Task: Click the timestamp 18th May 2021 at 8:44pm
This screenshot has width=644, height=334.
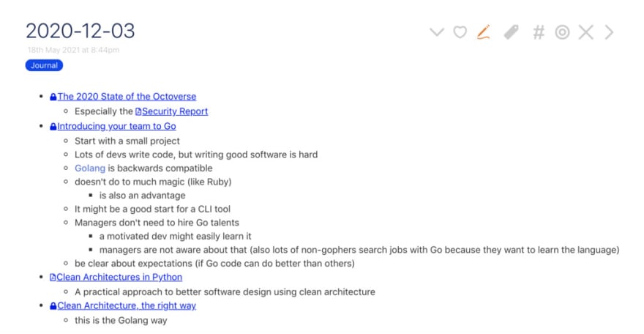Action: pos(73,50)
